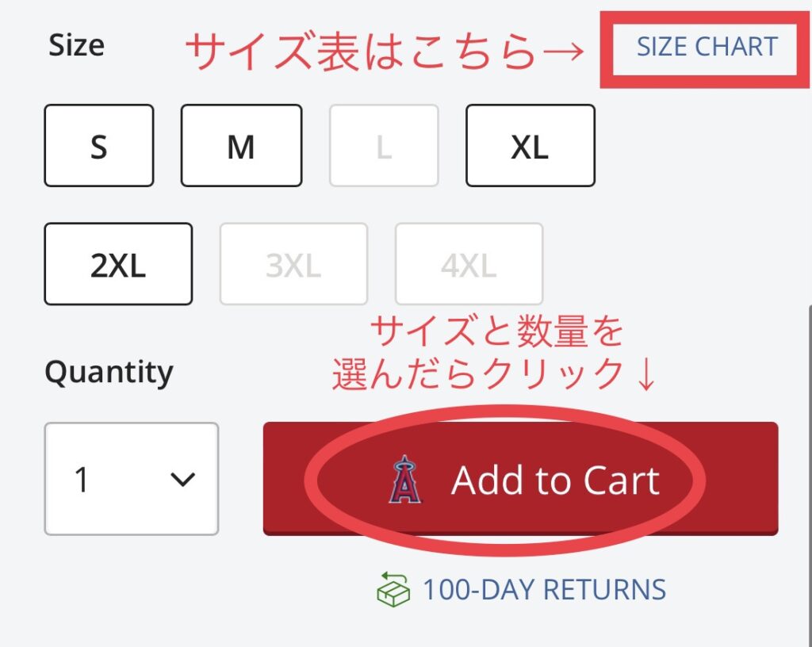Click the chevron arrow in Quantity selector

pos(183,479)
